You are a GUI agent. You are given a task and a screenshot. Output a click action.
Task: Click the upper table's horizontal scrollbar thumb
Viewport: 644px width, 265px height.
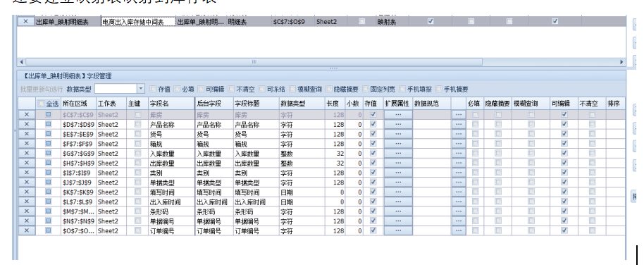click(254, 61)
